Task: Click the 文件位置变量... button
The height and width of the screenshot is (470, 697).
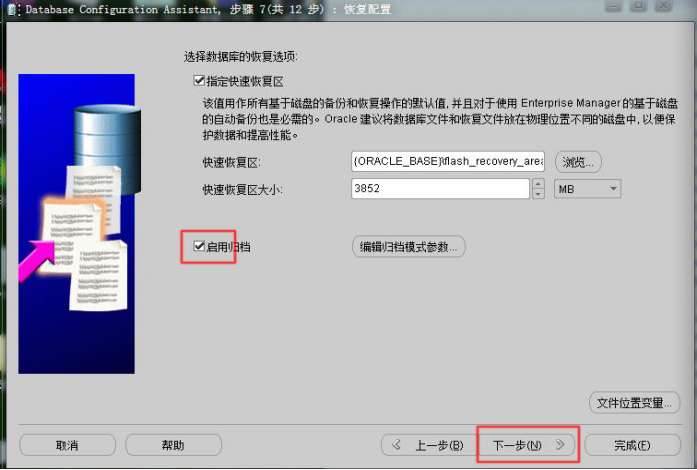Action: (634, 403)
